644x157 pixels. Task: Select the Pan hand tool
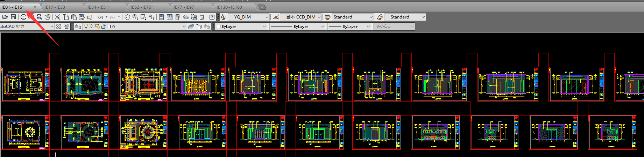[x=127, y=17]
